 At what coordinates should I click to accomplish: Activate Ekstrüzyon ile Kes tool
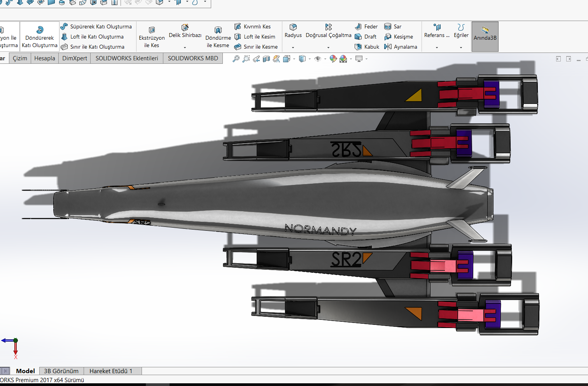(x=152, y=37)
